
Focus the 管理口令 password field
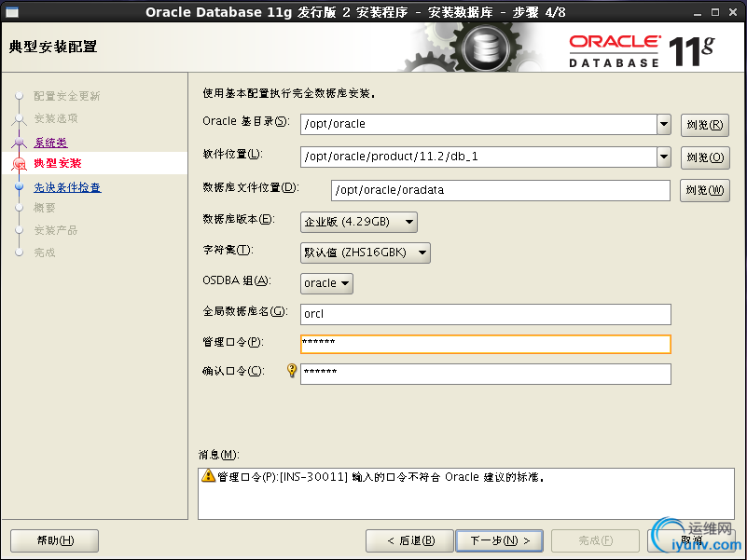click(486, 344)
